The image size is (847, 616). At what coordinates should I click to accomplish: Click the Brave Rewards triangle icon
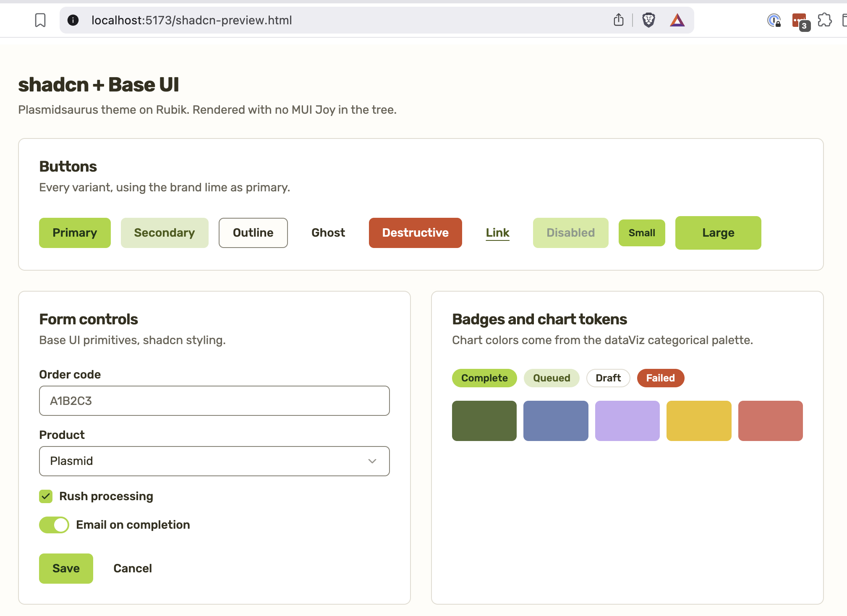(x=677, y=20)
